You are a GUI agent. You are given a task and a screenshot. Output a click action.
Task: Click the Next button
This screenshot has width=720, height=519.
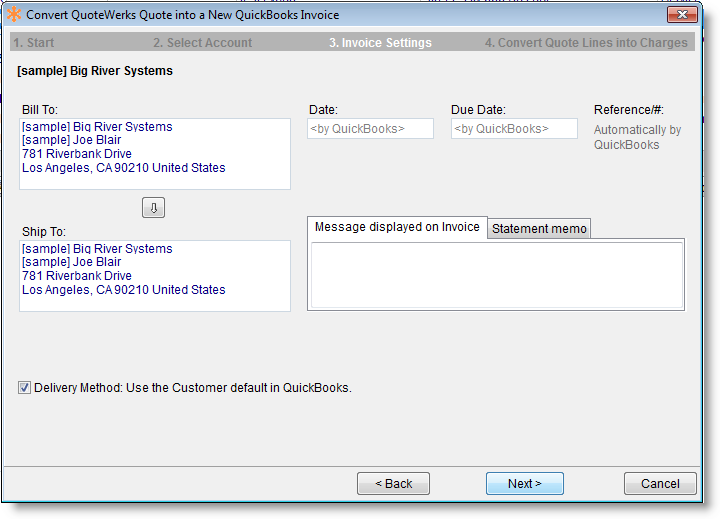524,483
